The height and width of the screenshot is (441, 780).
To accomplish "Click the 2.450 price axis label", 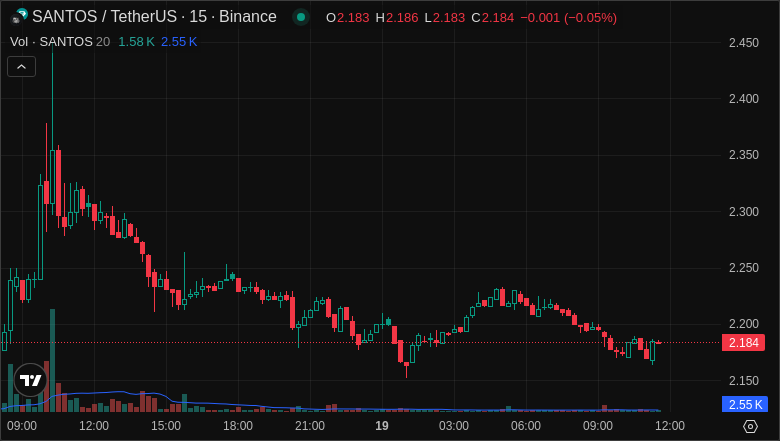I will [x=744, y=43].
